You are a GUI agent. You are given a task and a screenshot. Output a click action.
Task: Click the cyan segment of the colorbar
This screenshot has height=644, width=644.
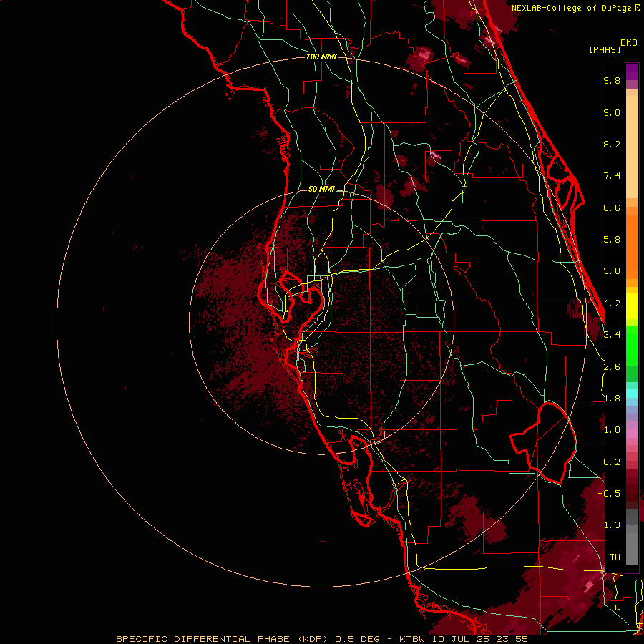click(632, 394)
